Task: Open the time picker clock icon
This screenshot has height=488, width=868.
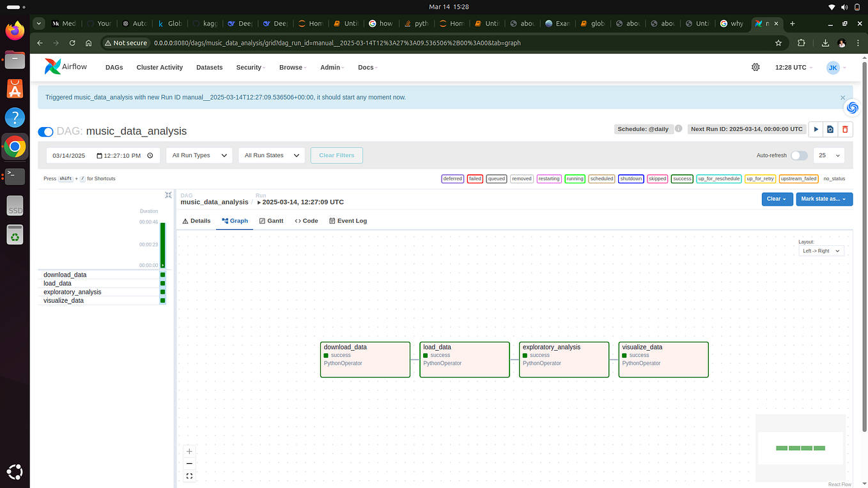Action: pos(150,155)
